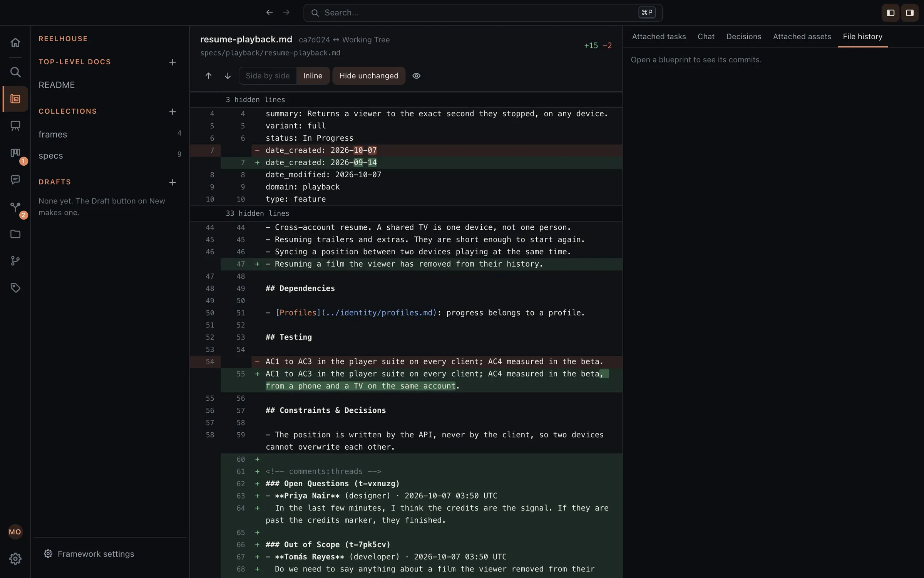924x578 pixels.
Task: Toggle the left sidebar panel
Action: pyautogui.click(x=891, y=13)
